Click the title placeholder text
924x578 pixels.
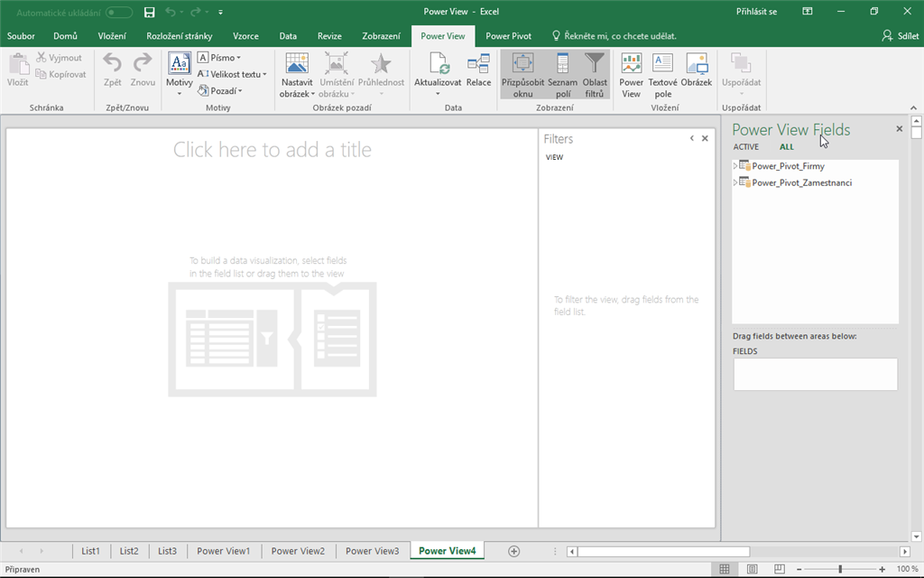(x=273, y=150)
